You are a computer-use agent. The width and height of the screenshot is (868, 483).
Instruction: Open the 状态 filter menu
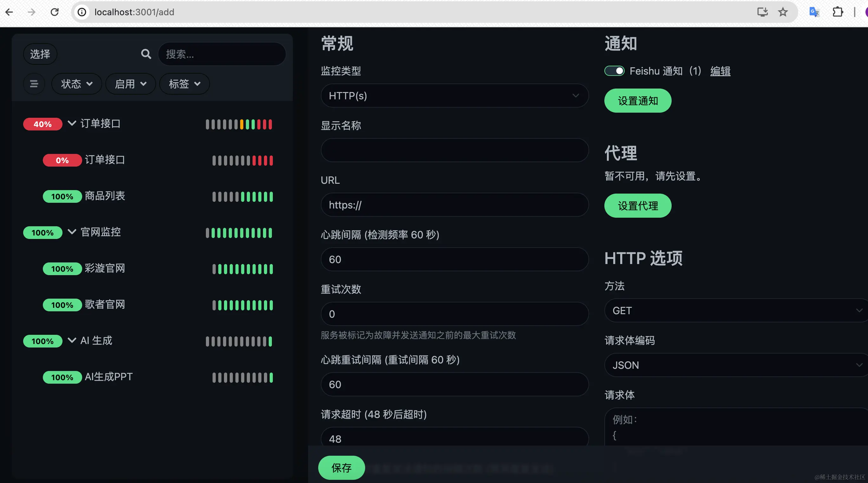(76, 83)
